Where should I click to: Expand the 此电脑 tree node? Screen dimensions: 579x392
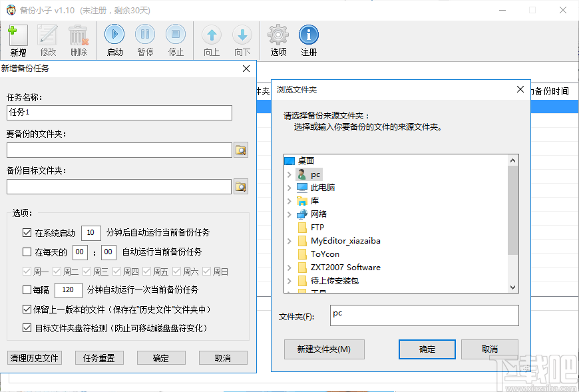click(289, 188)
